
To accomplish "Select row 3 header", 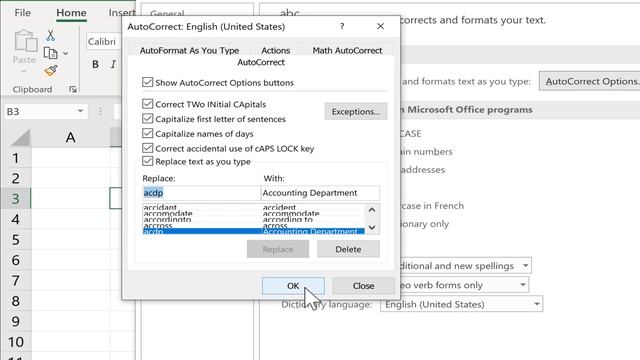I will coord(16,199).
